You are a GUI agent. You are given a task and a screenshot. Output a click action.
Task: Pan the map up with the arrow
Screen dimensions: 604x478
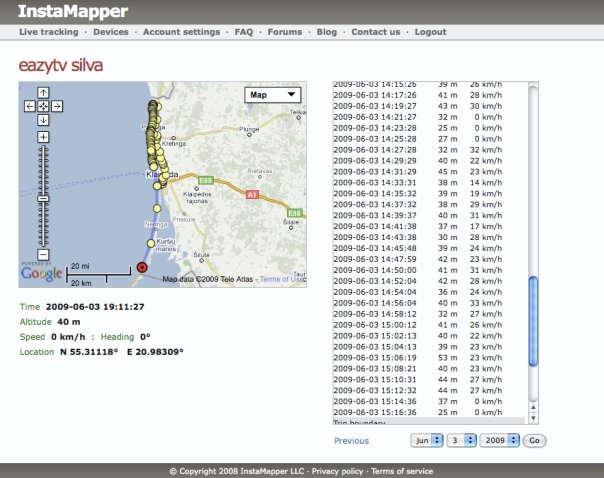(x=43, y=92)
